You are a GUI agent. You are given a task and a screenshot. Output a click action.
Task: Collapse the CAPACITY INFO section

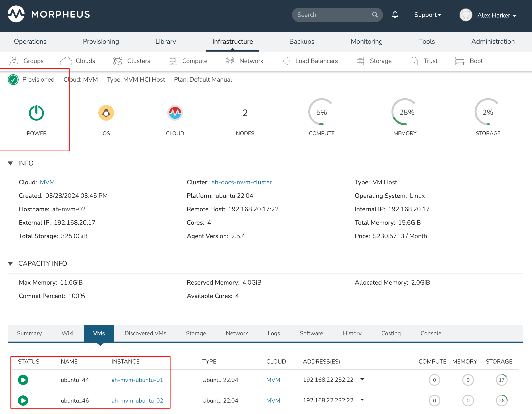[x=11, y=263]
